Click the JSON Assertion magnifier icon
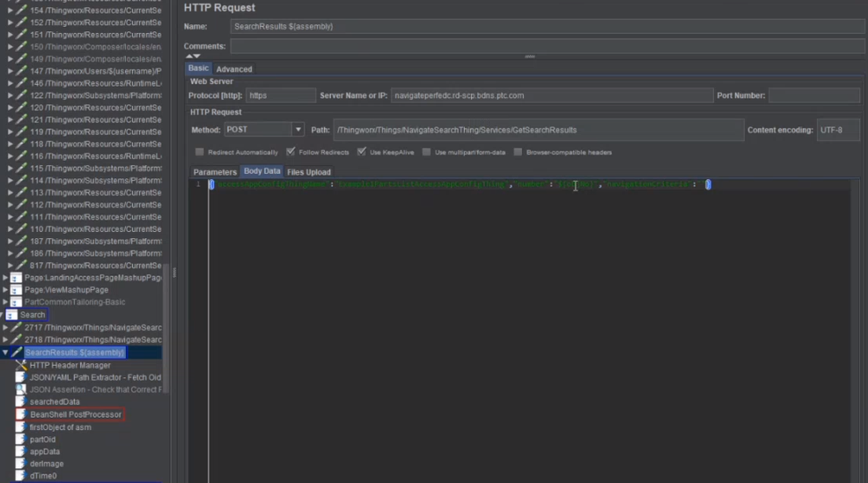868x483 pixels. click(21, 389)
